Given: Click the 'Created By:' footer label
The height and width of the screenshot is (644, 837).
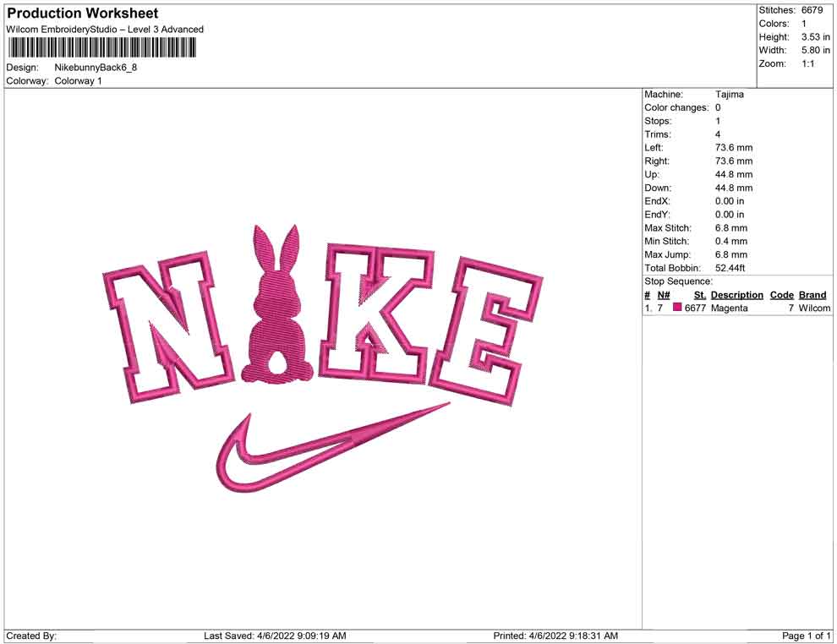Looking at the screenshot, I should (x=31, y=636).
